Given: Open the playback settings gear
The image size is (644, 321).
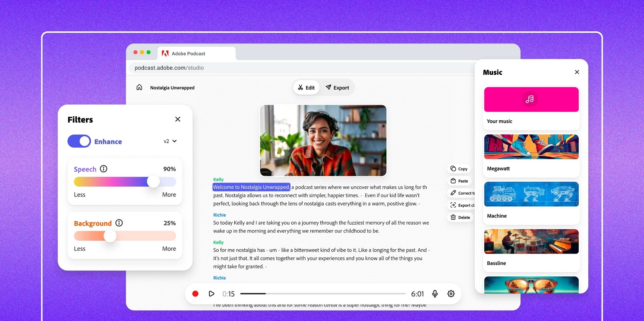Looking at the screenshot, I should 451,294.
